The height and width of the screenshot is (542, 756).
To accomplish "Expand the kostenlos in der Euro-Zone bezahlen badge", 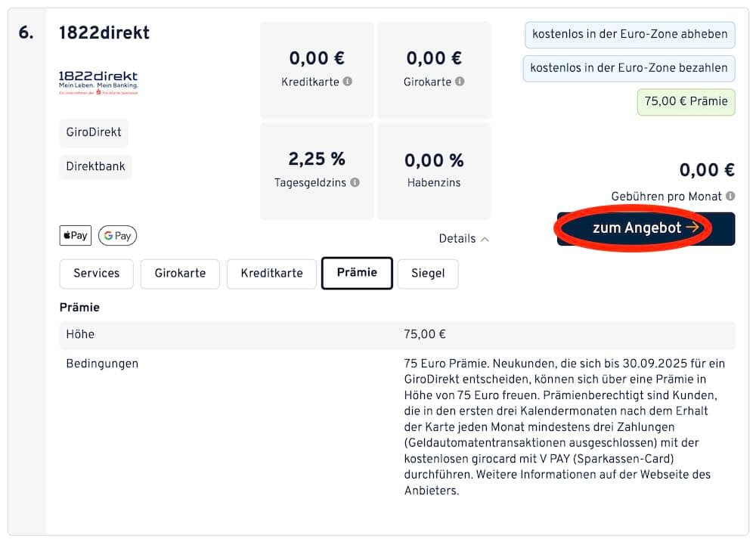I will click(x=629, y=68).
